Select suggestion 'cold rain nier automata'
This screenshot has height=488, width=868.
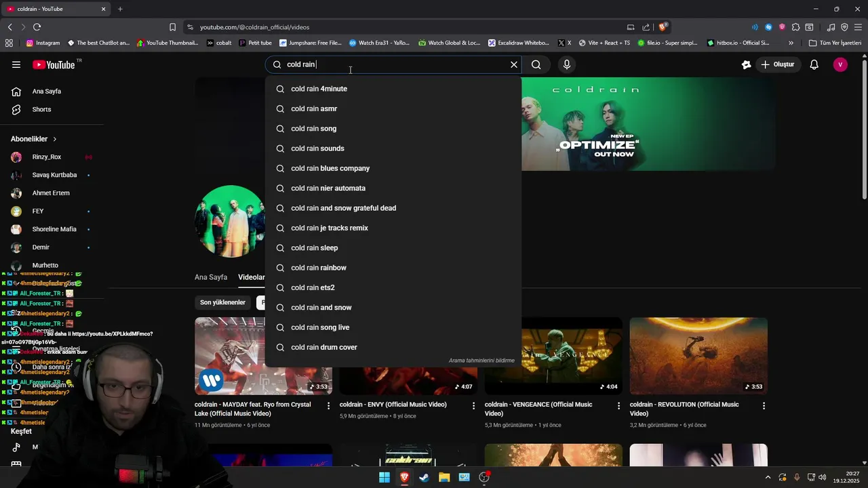pos(393,188)
